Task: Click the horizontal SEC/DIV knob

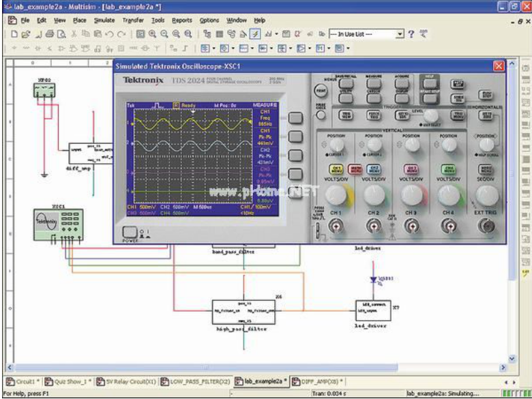Action: pyautogui.click(x=486, y=196)
